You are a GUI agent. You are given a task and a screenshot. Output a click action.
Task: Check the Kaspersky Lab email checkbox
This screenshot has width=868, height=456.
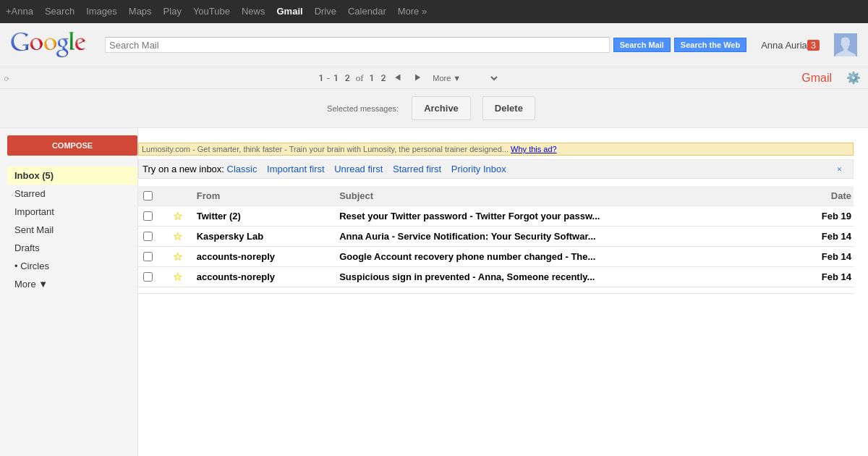click(148, 236)
